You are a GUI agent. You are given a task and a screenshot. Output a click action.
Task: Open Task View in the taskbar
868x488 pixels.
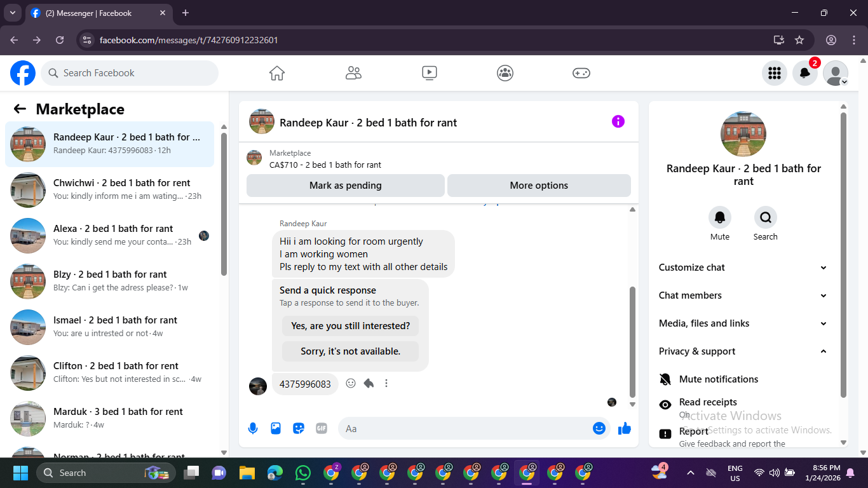pyautogui.click(x=191, y=473)
